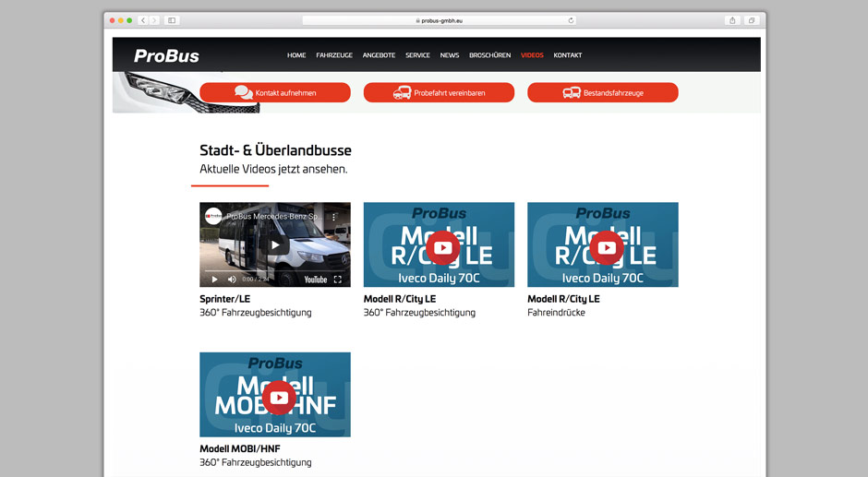Image resolution: width=868 pixels, height=477 pixels.
Task: Click the Sprinter video progress bar
Action: 275,271
